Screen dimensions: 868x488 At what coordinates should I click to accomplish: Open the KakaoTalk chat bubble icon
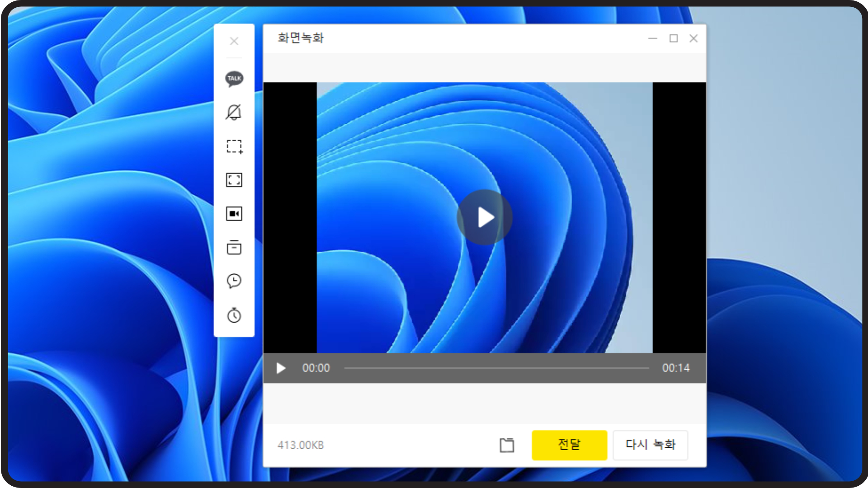tap(234, 79)
